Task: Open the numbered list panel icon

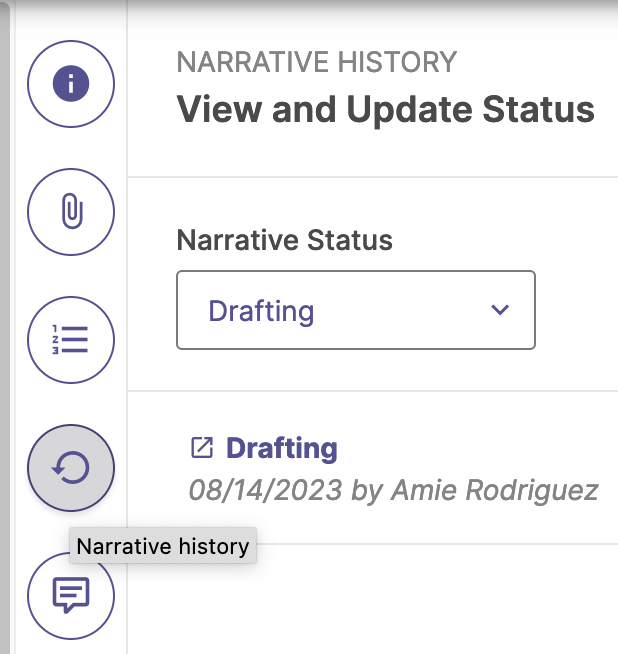Action: click(71, 340)
